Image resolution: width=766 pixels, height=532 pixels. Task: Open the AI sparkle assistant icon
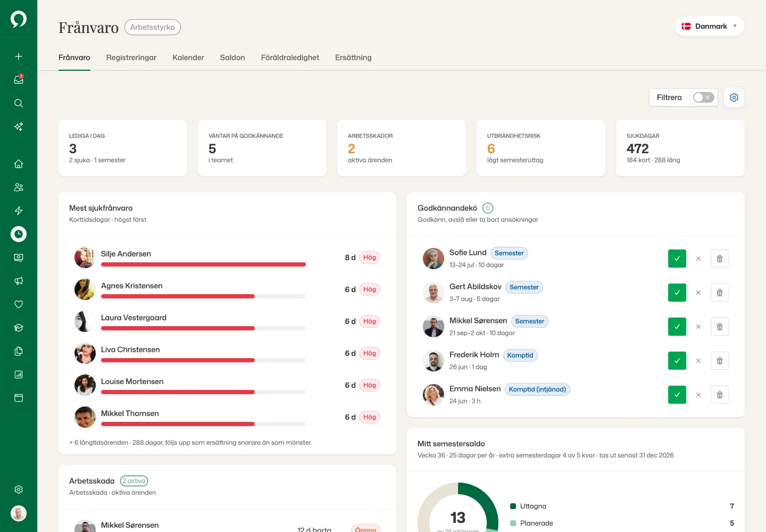[x=19, y=126]
